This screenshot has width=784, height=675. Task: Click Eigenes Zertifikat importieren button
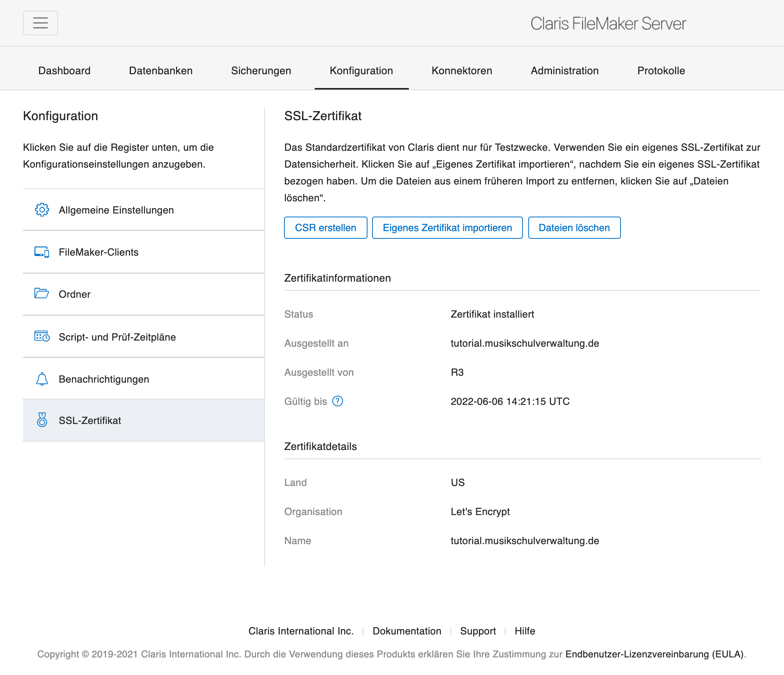pyautogui.click(x=448, y=228)
